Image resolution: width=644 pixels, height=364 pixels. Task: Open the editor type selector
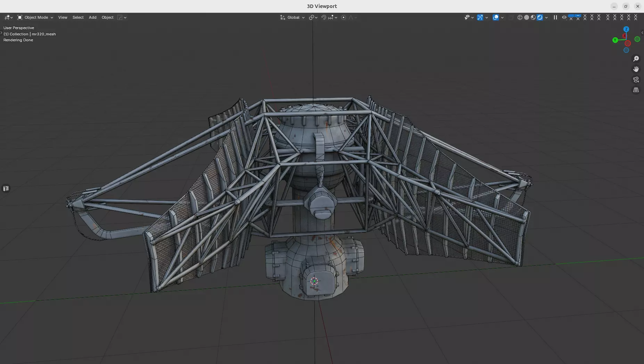[8, 17]
